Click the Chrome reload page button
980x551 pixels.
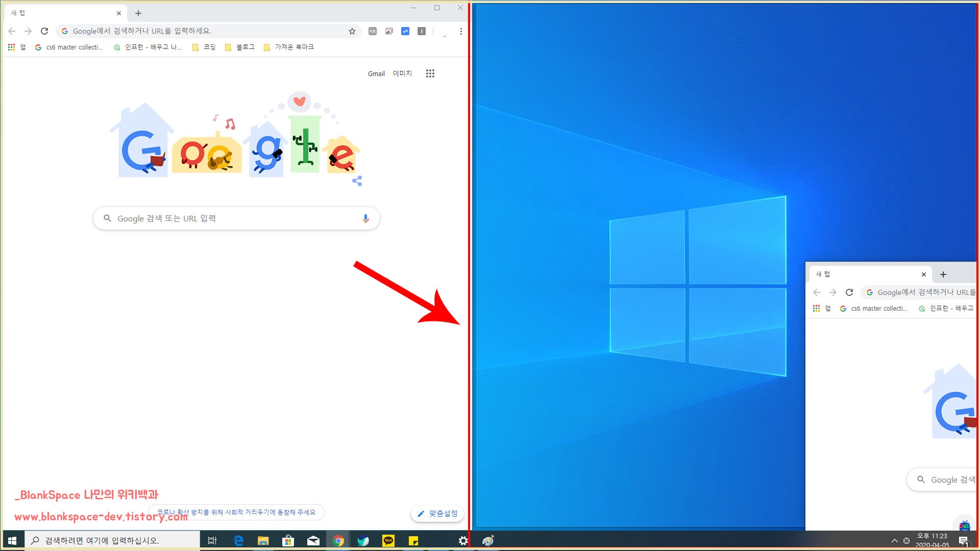[x=44, y=31]
